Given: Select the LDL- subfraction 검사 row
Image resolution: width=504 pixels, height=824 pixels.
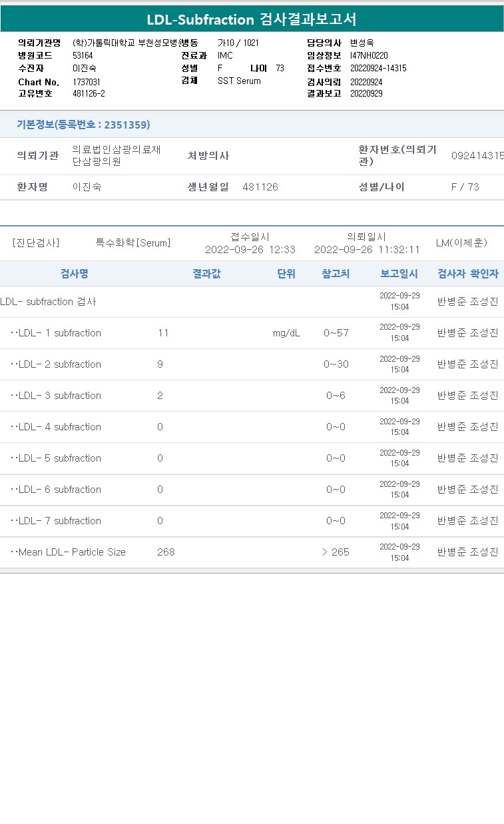Looking at the screenshot, I should pos(252,302).
